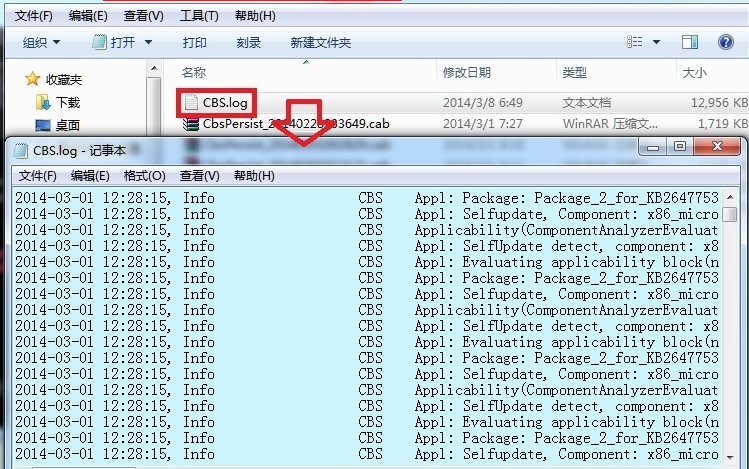Select the CBS.log file icon
Screen dimensions: 749x469
click(x=190, y=102)
